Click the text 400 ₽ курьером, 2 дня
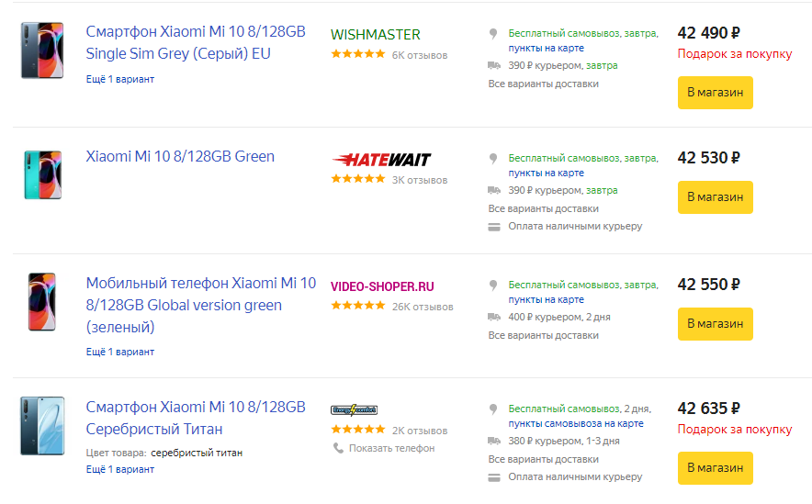The width and height of the screenshot is (812, 504). 559,318
